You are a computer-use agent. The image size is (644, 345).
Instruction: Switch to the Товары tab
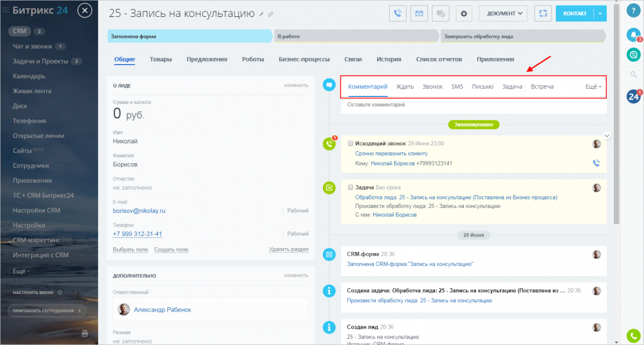tap(161, 59)
